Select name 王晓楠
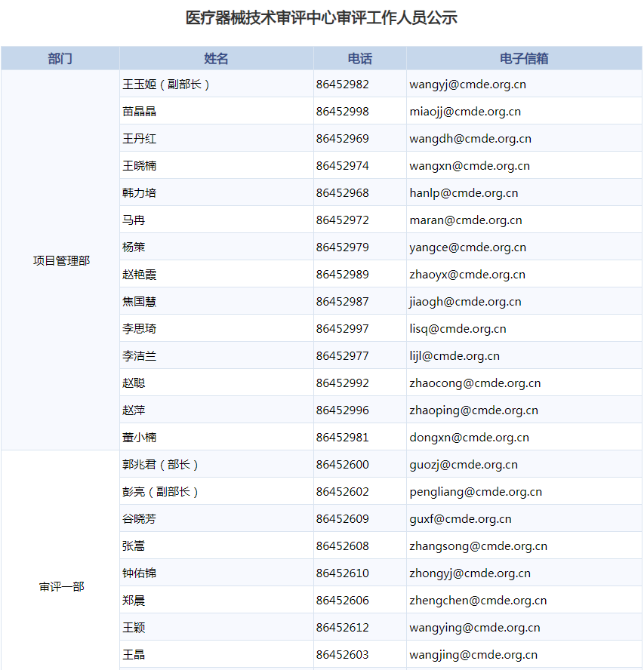 tap(140, 166)
